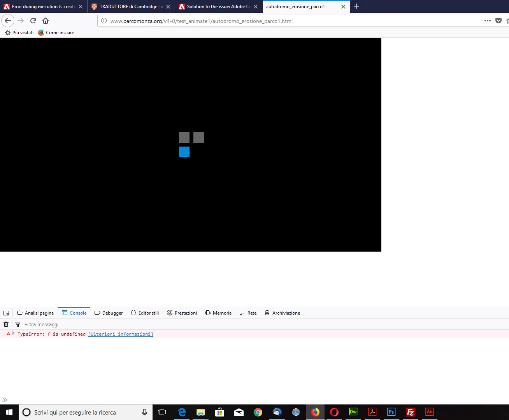Select the Console devtools tab
This screenshot has height=420, width=509.
click(x=74, y=313)
